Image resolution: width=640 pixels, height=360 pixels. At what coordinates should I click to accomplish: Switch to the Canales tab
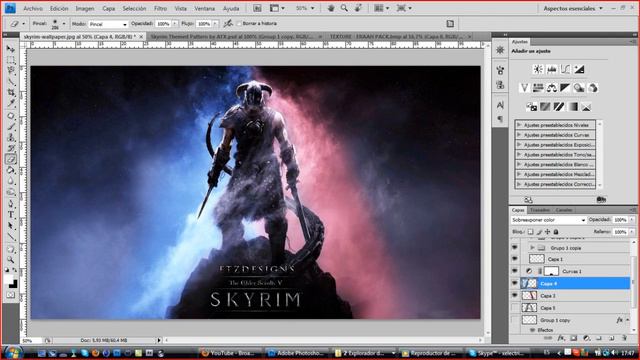pyautogui.click(x=564, y=210)
